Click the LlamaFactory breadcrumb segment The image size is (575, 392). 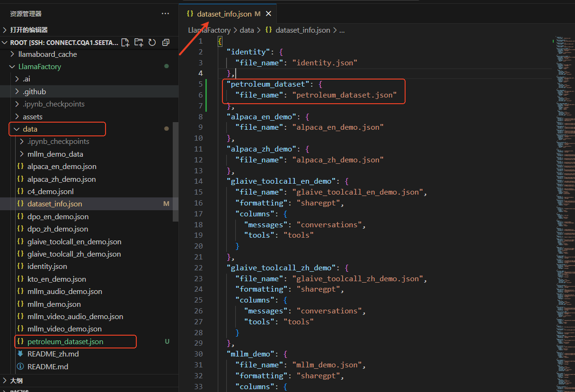coord(209,30)
